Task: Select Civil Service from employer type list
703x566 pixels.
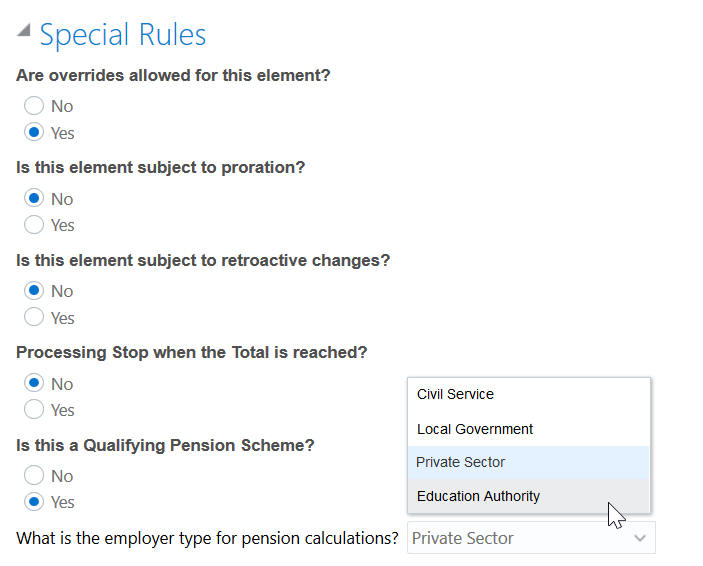Action: [456, 394]
